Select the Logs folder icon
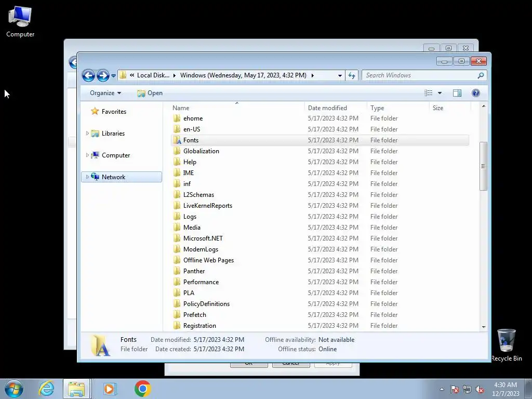Screen dimensions: 532x399 tap(177, 217)
